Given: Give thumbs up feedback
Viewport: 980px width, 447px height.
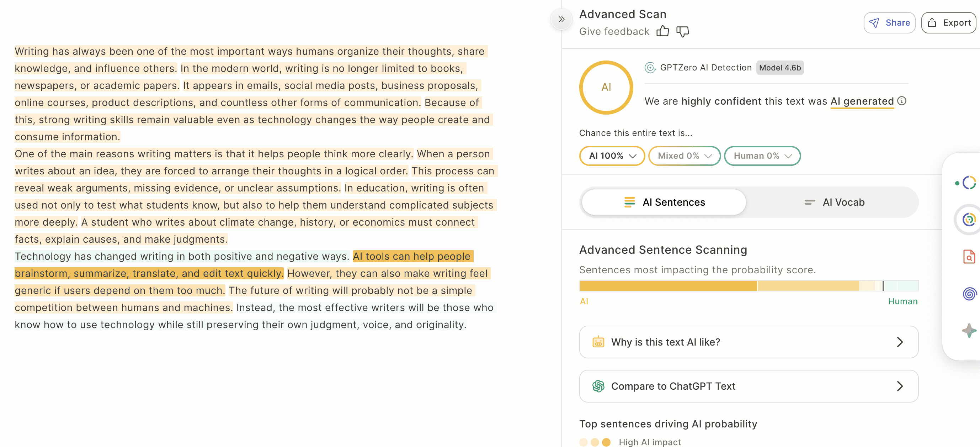Looking at the screenshot, I should pyautogui.click(x=662, y=31).
